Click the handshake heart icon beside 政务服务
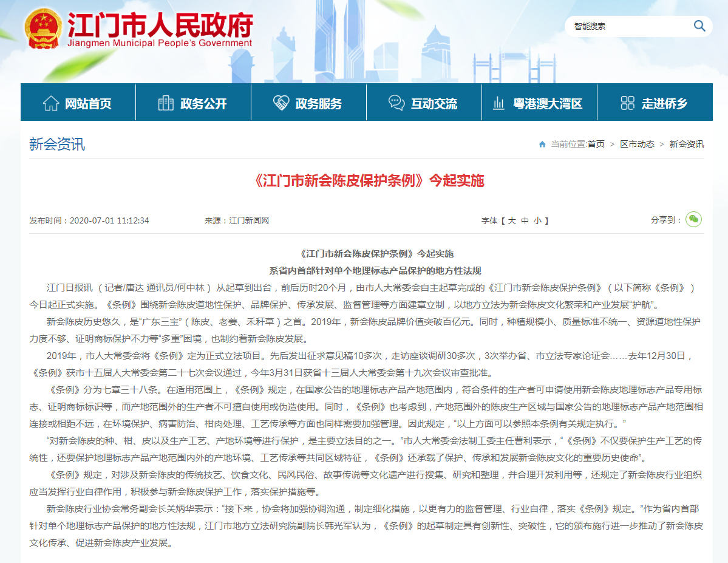The height and width of the screenshot is (563, 728). pyautogui.click(x=281, y=103)
